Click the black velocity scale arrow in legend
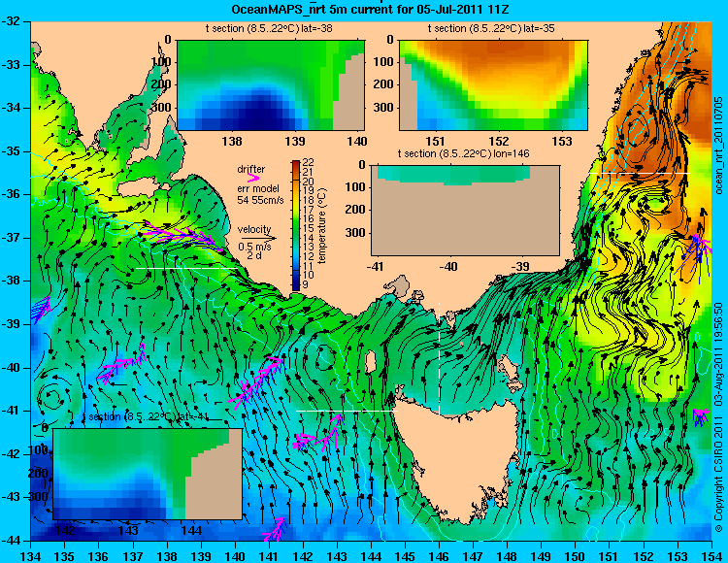Image resolution: width=728 pixels, height=563 pixels. [258, 238]
